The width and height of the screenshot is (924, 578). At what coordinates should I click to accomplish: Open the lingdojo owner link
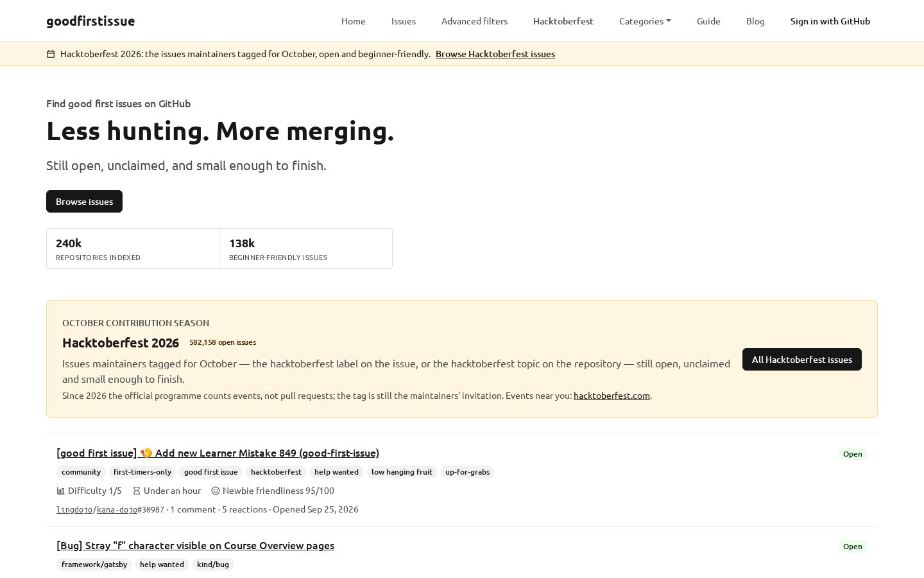point(74,510)
